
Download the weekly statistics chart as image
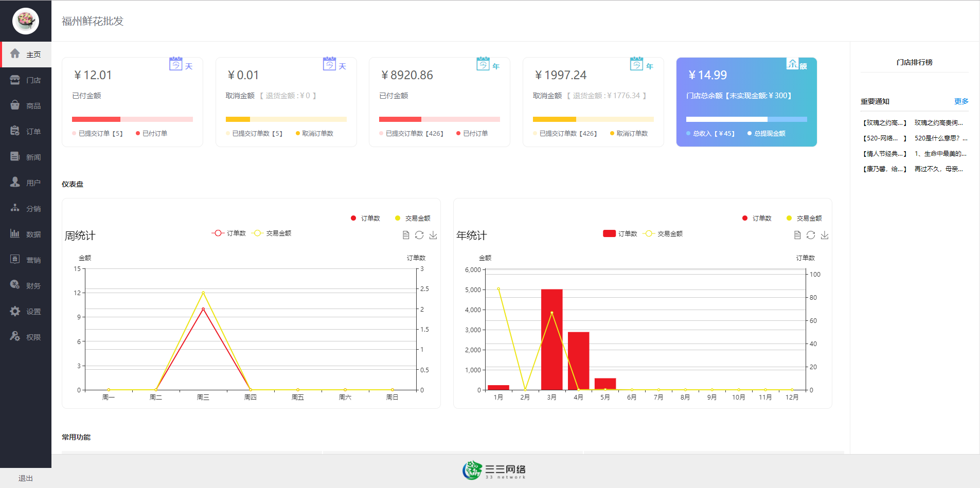(x=433, y=235)
